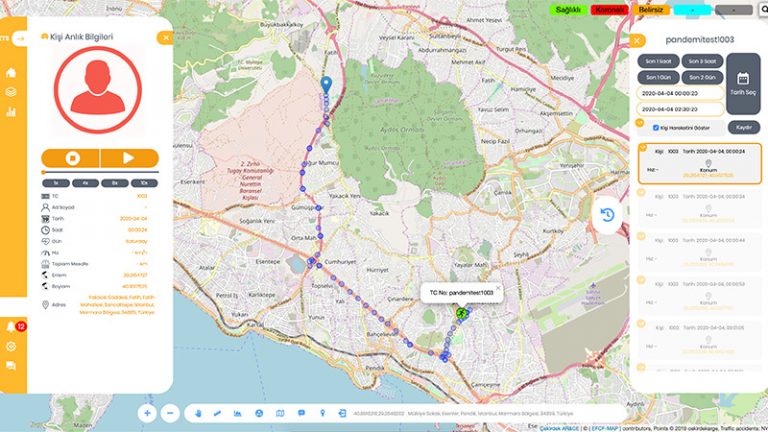Click the history restore clock button
Screen dimensions: 768x432
pos(607,215)
